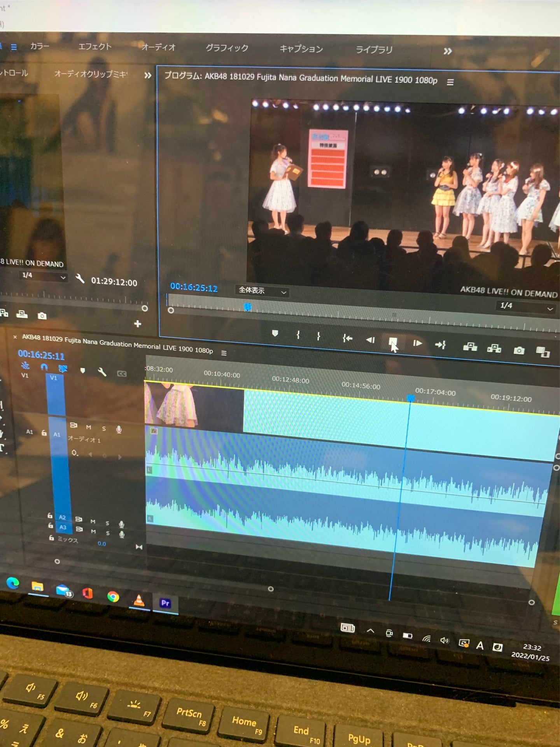Click timeline timecode 00:16:25:11

tap(41, 354)
